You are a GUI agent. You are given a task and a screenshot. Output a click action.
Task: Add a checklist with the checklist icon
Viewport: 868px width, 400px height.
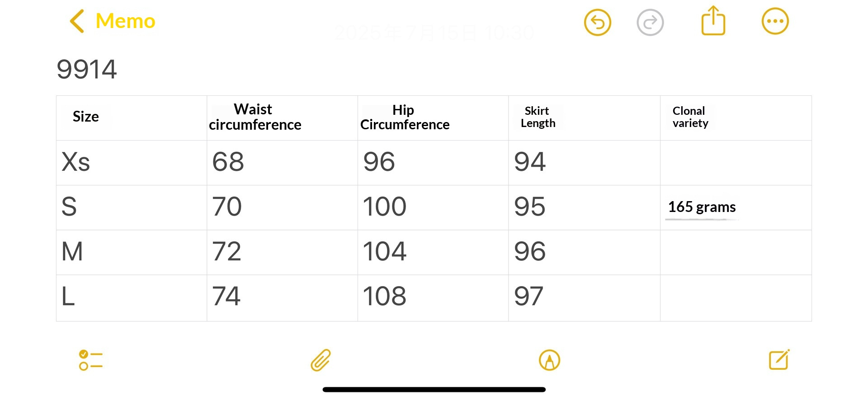(90, 360)
